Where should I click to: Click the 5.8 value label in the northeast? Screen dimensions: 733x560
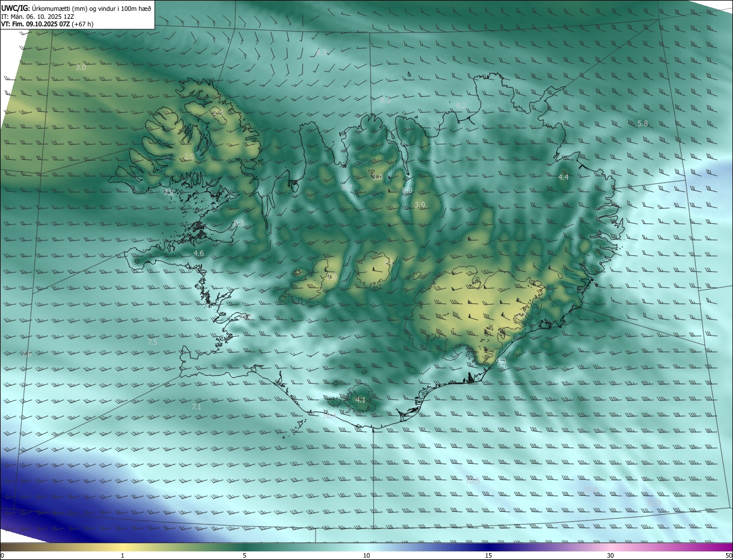pos(643,123)
